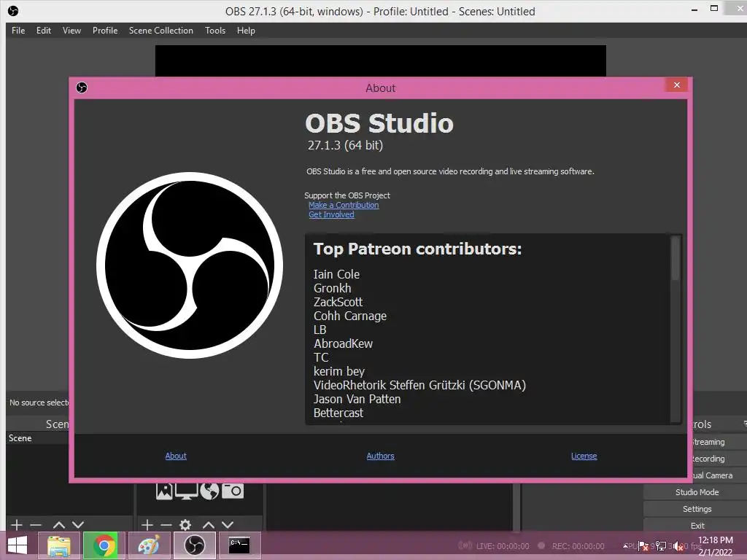
Task: Click contributor name 'TC'
Action: click(321, 357)
